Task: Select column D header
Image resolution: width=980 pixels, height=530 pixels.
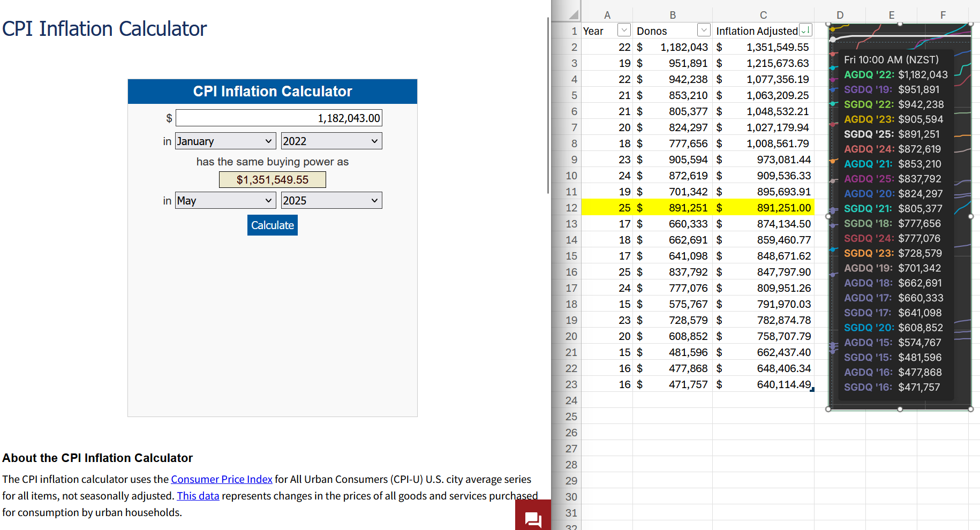Action: [840, 15]
